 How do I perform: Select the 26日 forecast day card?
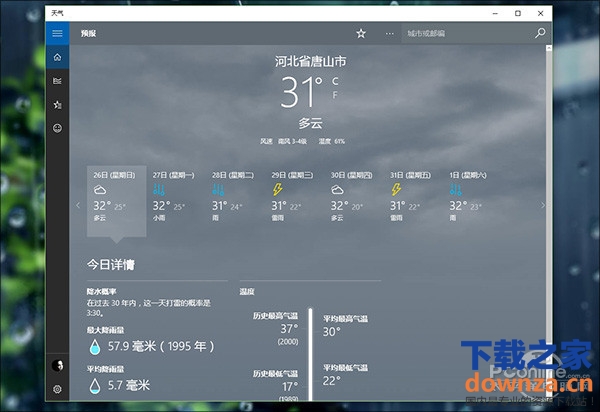pyautogui.click(x=116, y=201)
